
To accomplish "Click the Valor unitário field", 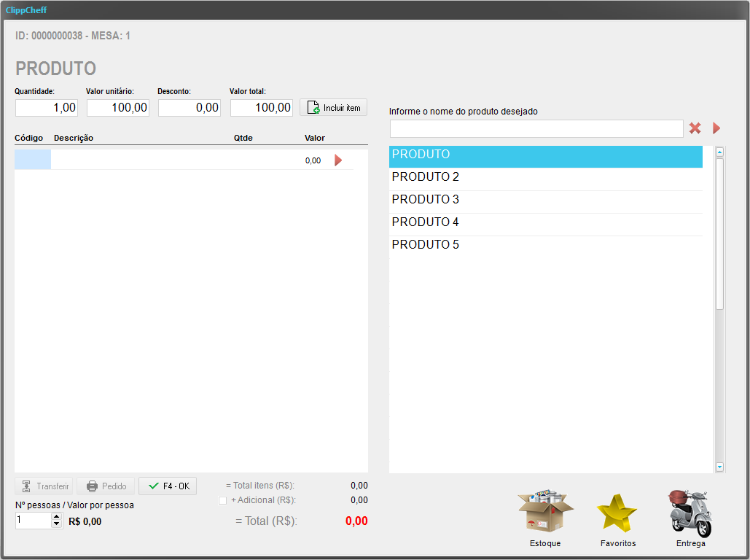I will click(x=118, y=108).
